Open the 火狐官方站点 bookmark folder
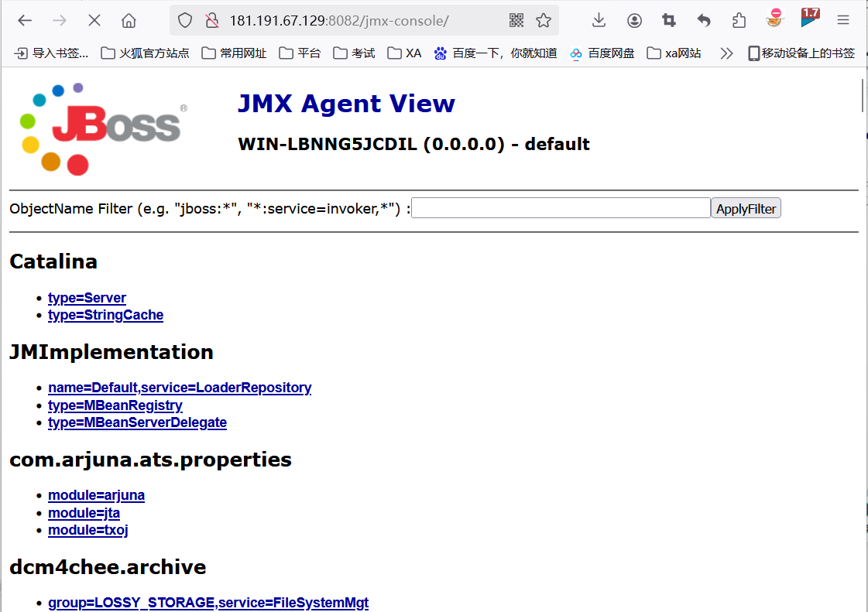This screenshot has width=868, height=612. click(145, 53)
